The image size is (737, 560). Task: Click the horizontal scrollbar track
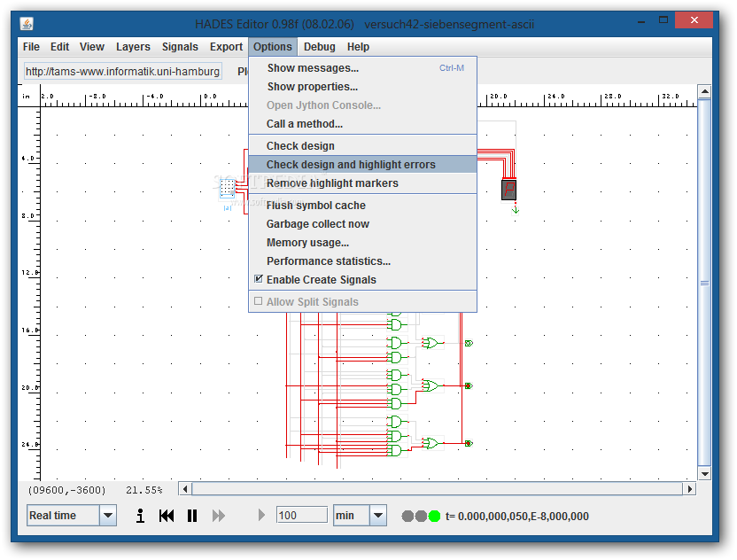pyautogui.click(x=437, y=489)
